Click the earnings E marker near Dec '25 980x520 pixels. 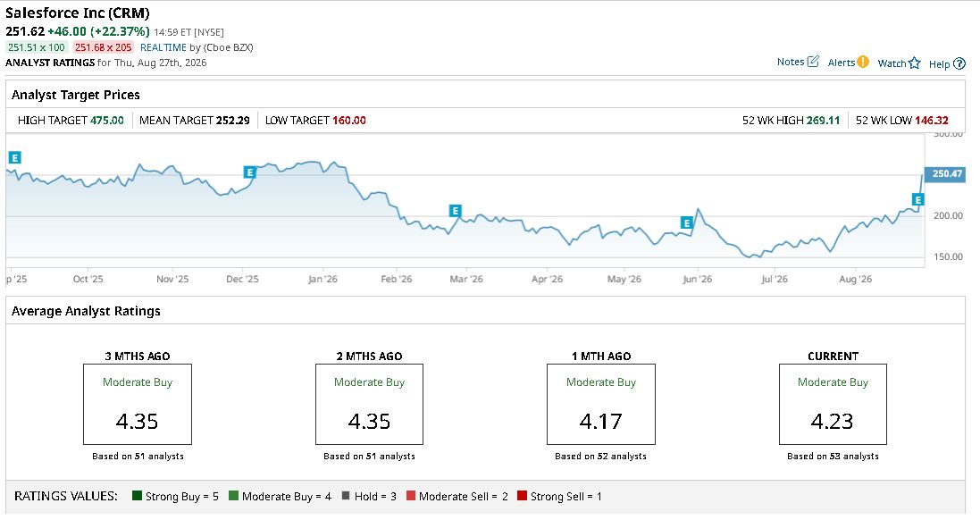249,172
